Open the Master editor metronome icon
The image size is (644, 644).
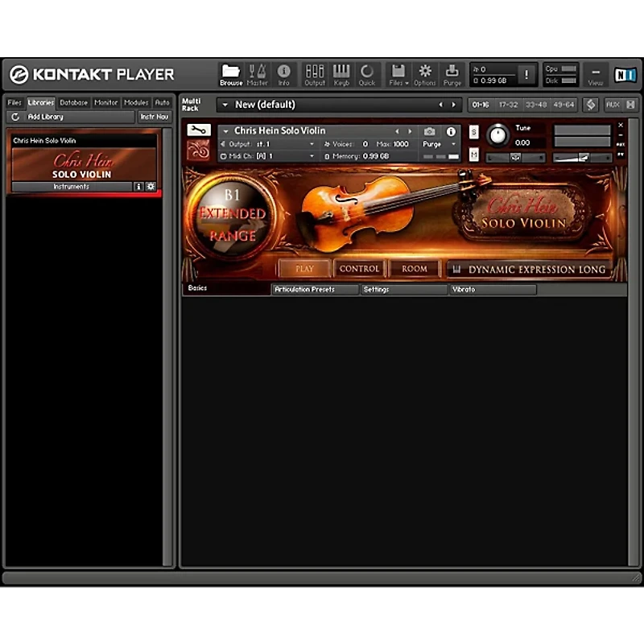pyautogui.click(x=257, y=75)
